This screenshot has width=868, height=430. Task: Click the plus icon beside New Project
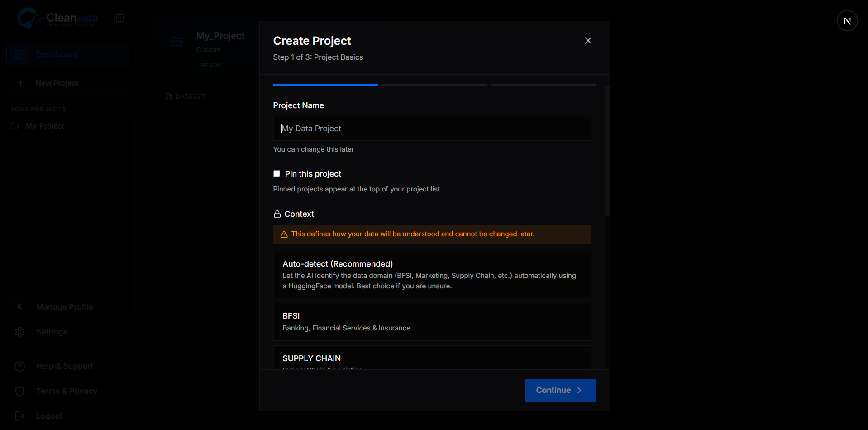click(x=20, y=83)
